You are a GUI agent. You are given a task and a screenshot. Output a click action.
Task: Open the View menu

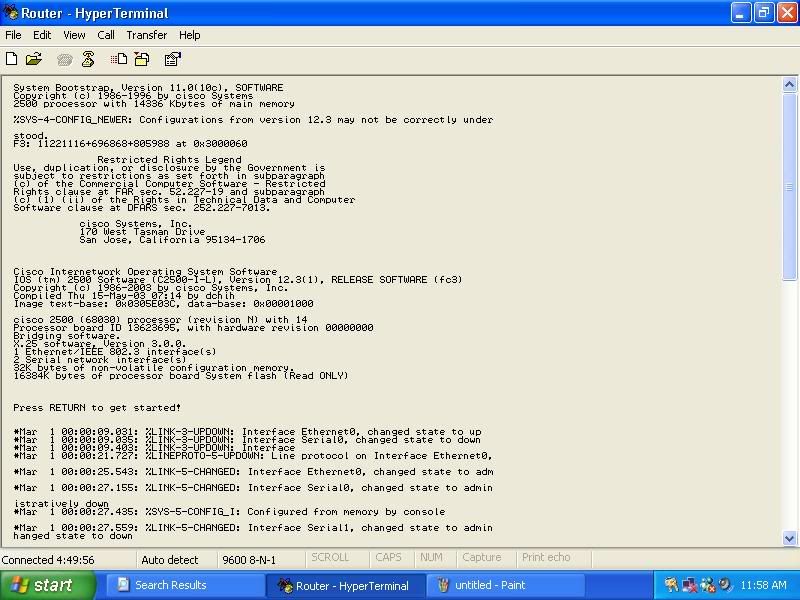click(74, 35)
